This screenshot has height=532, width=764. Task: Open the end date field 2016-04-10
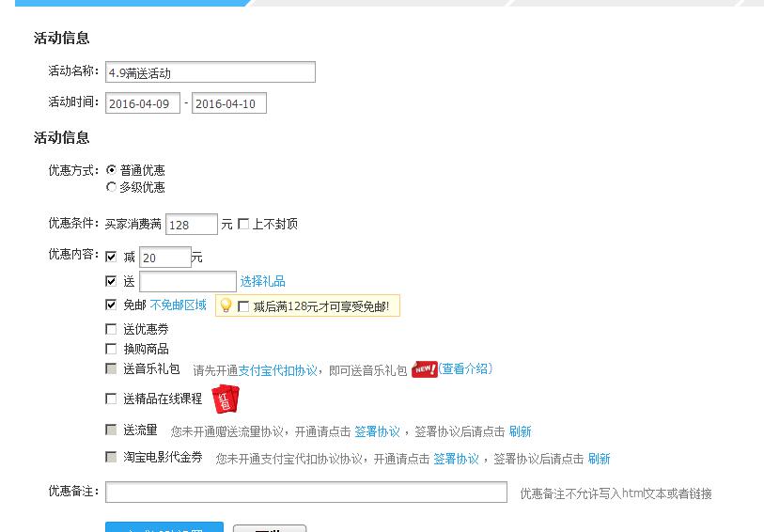pos(229,103)
